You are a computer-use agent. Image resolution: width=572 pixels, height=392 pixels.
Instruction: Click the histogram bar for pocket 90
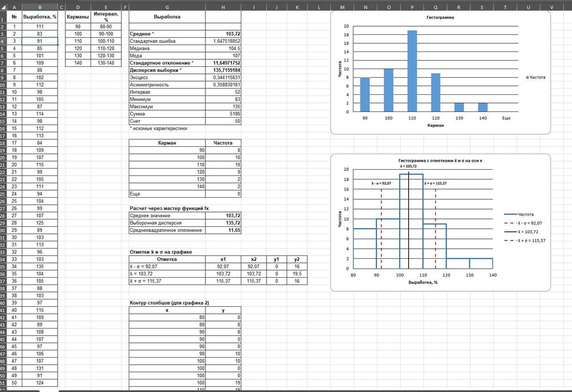(365, 94)
